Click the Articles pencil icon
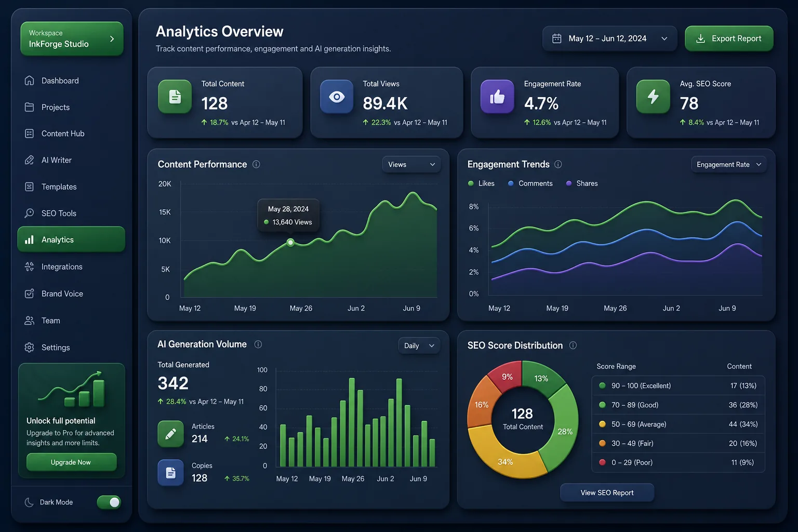Viewport: 798px width, 532px height. (170, 434)
